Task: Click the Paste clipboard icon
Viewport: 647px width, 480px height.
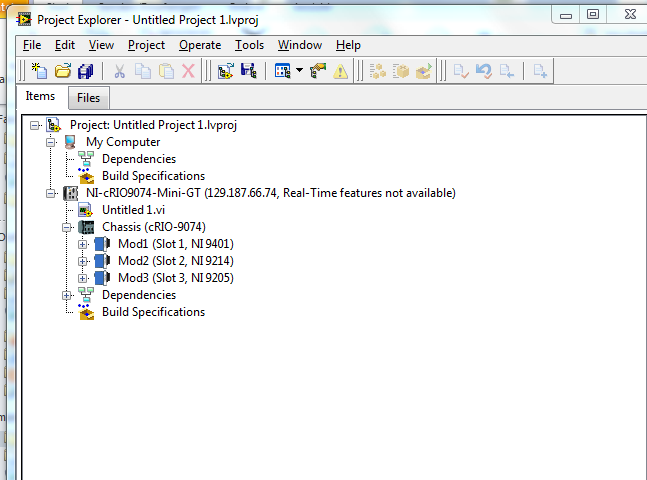Action: coord(166,71)
